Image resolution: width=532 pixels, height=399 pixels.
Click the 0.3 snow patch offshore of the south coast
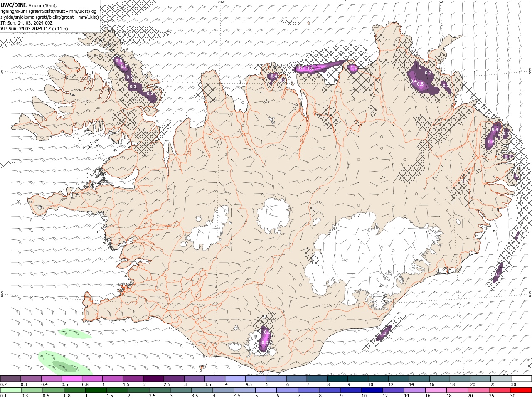coord(384,333)
